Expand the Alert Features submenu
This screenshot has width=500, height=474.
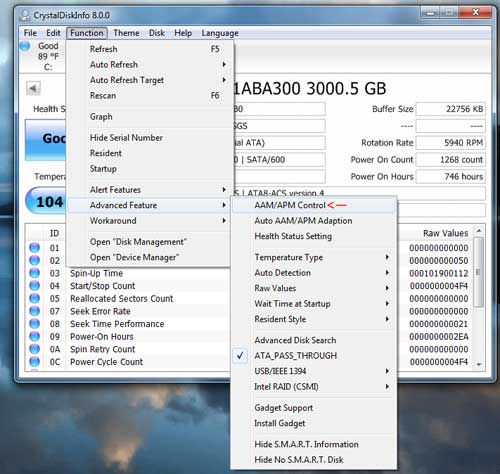149,190
